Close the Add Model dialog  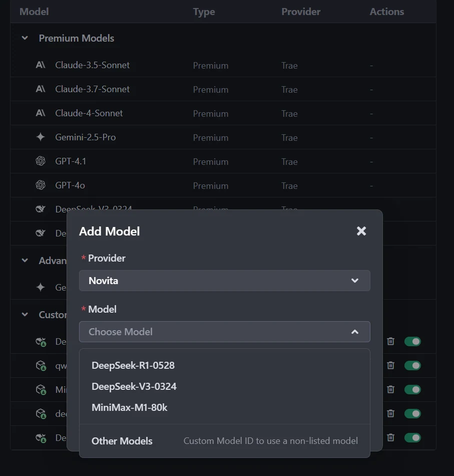click(361, 231)
